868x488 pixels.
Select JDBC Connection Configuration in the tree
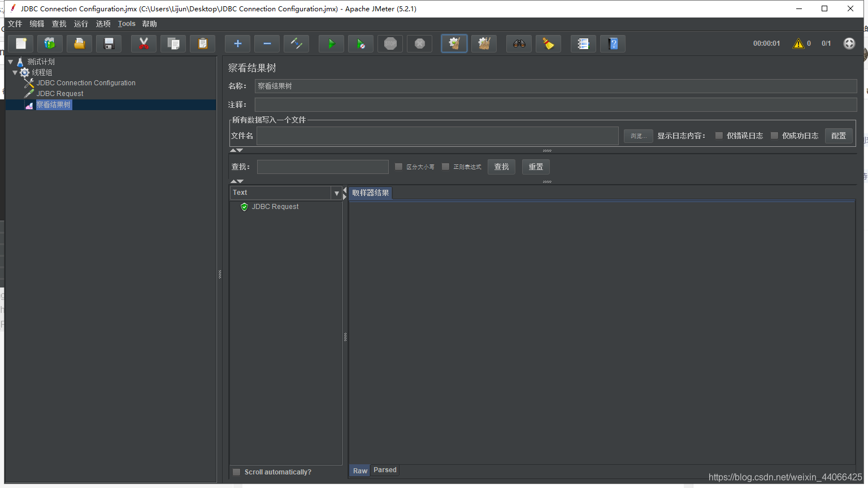86,83
